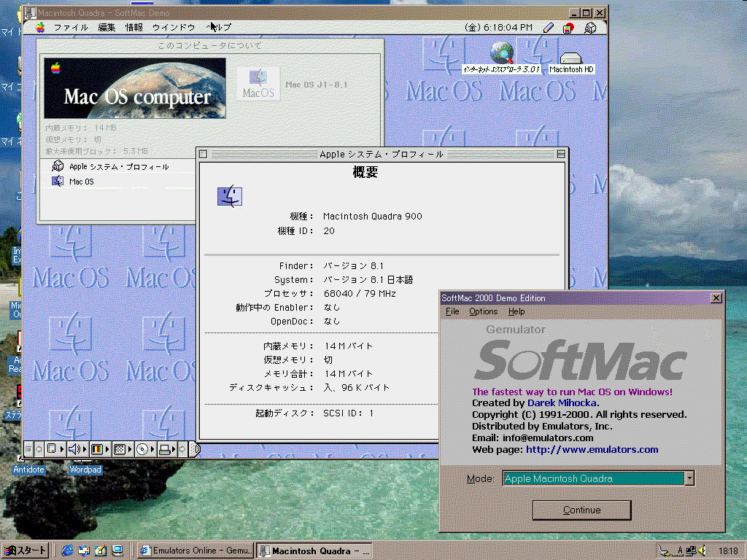Click the Mac OS computer Earth banner
Screen dimensions: 747x560
(x=135, y=88)
